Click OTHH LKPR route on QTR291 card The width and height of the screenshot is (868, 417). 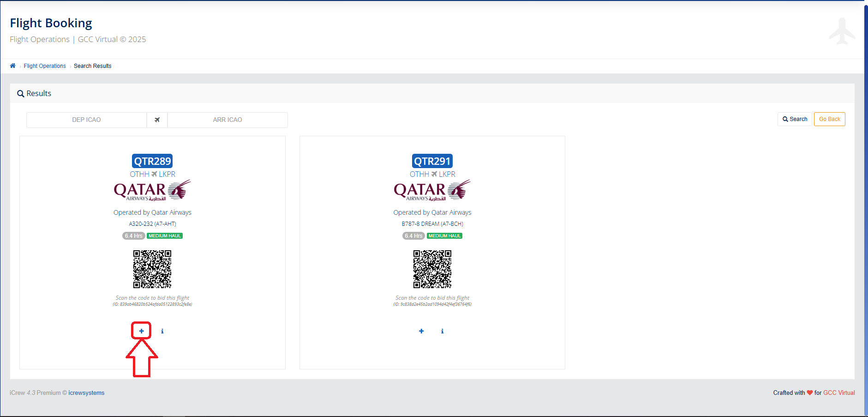(432, 174)
